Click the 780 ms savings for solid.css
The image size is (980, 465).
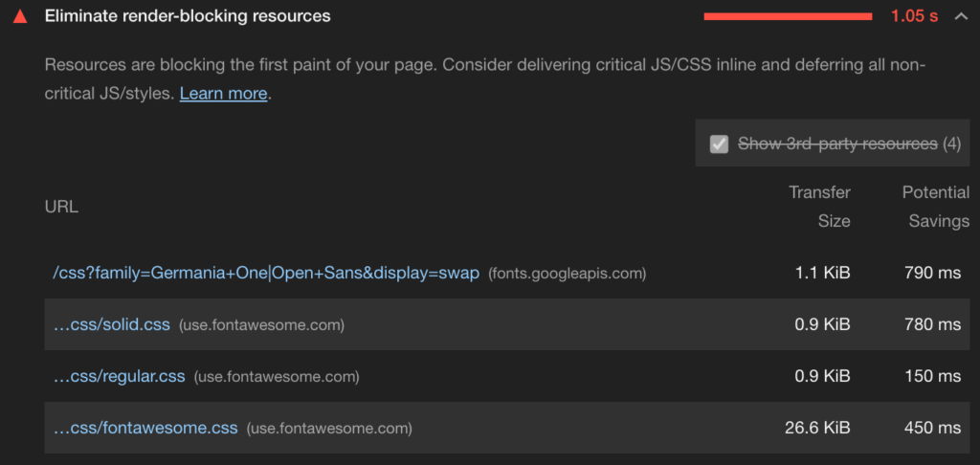(932, 325)
